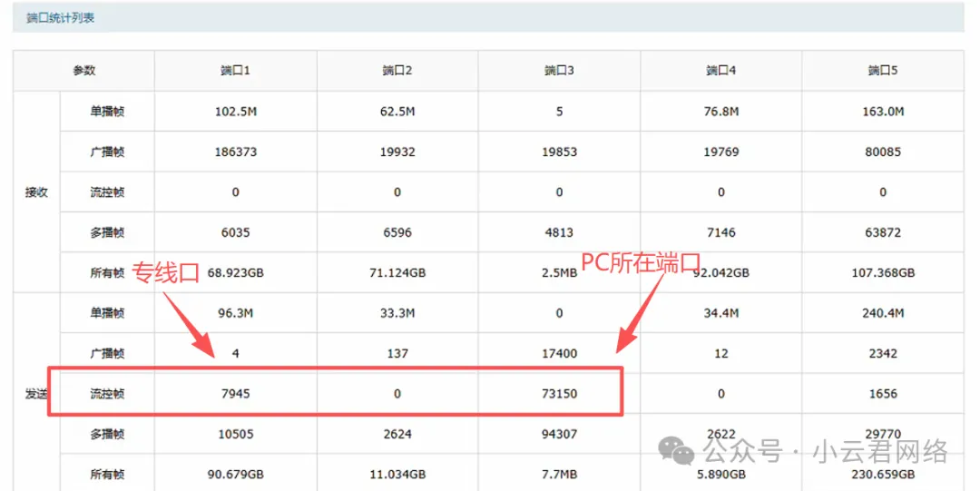Screen dimensions: 980x491
Task: Click the 230.659GB sent total cell
Action: (883, 475)
